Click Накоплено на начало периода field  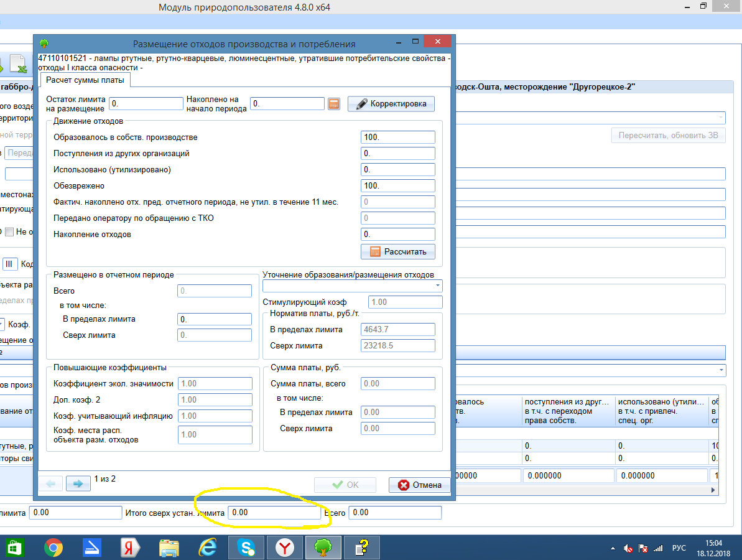(287, 104)
